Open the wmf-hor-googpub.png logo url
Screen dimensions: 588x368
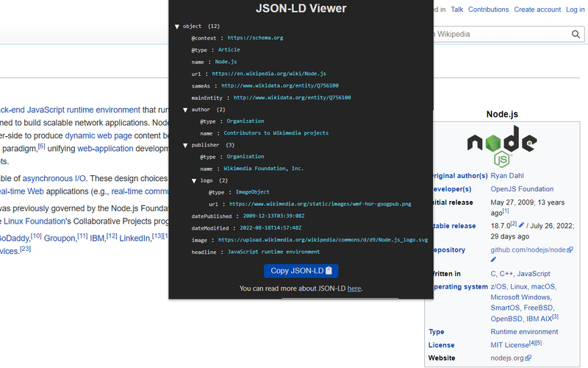[320, 204]
